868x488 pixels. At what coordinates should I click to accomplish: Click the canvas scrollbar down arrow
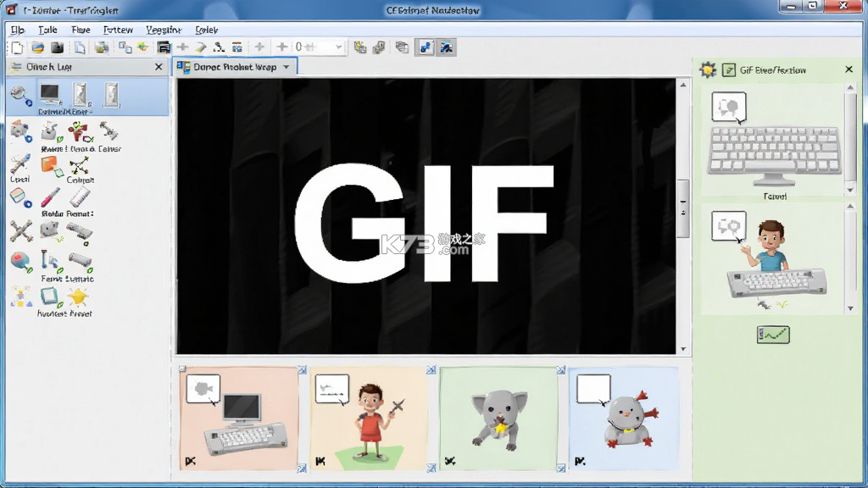tap(683, 349)
